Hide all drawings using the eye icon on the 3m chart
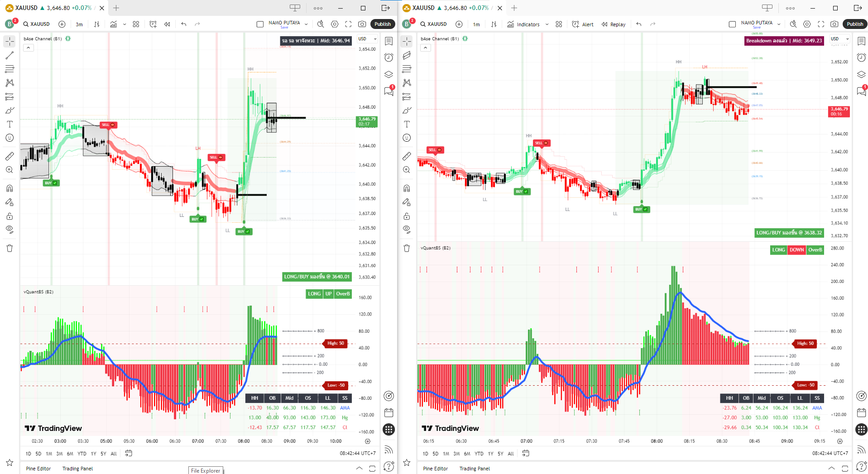This screenshot has width=868, height=474. [10, 230]
